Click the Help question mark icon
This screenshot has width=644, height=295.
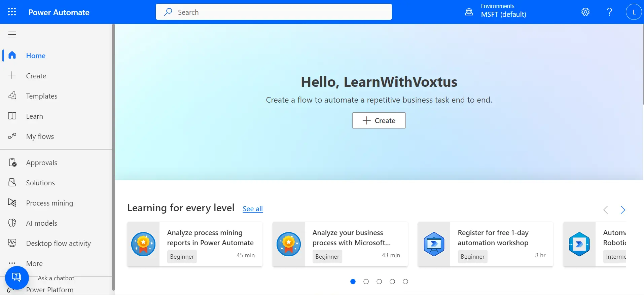tap(609, 12)
